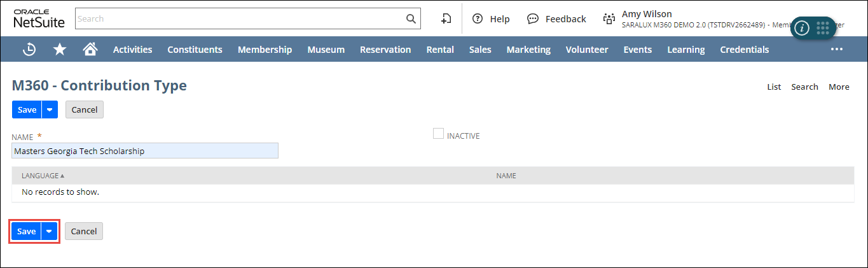The height and width of the screenshot is (268, 868).
Task: Sort by the Language column header
Action: 43,176
